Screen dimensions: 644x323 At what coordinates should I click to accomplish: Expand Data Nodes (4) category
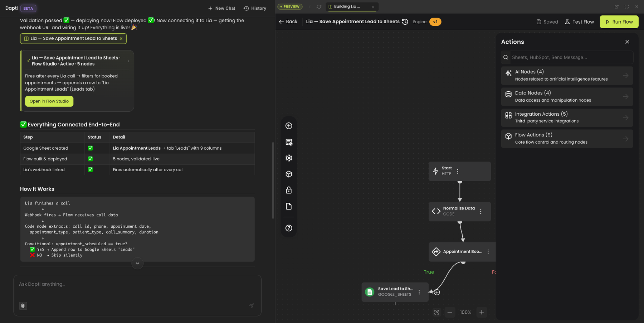pyautogui.click(x=567, y=97)
